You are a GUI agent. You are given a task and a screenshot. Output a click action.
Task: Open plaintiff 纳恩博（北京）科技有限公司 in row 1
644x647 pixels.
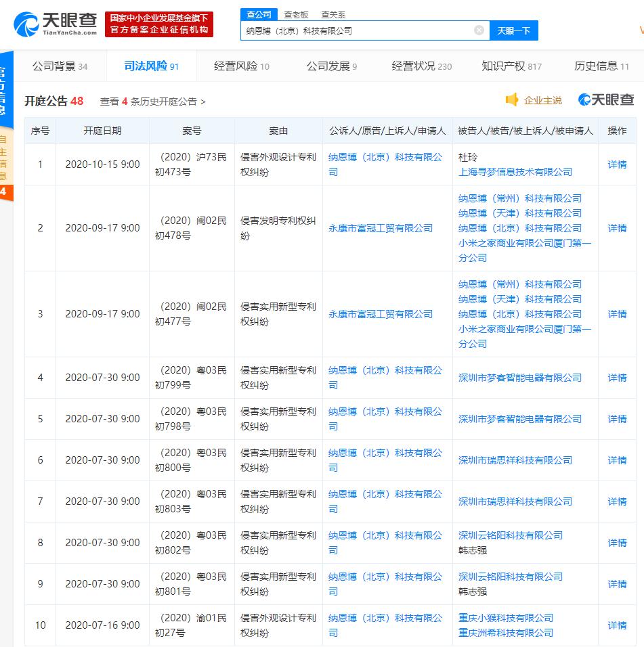point(385,164)
